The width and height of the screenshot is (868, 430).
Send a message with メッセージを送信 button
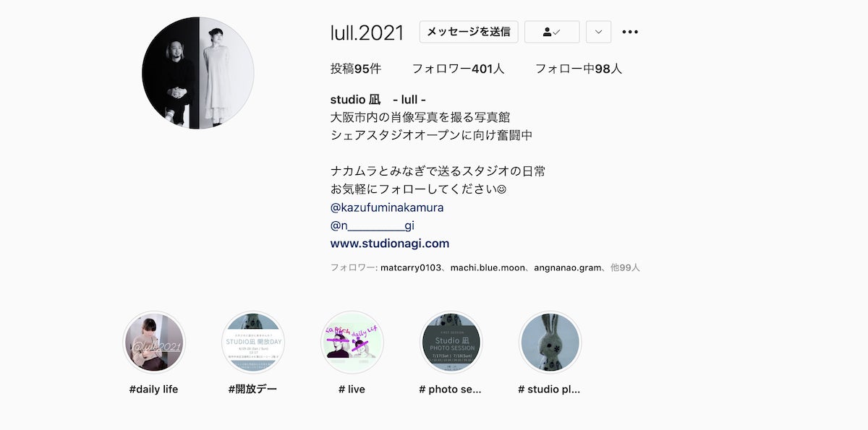pyautogui.click(x=469, y=32)
